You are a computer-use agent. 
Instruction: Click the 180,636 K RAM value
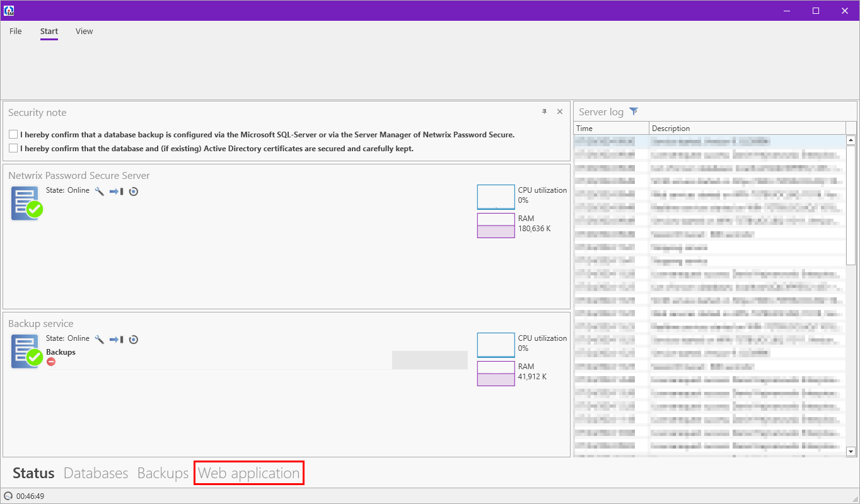[535, 229]
